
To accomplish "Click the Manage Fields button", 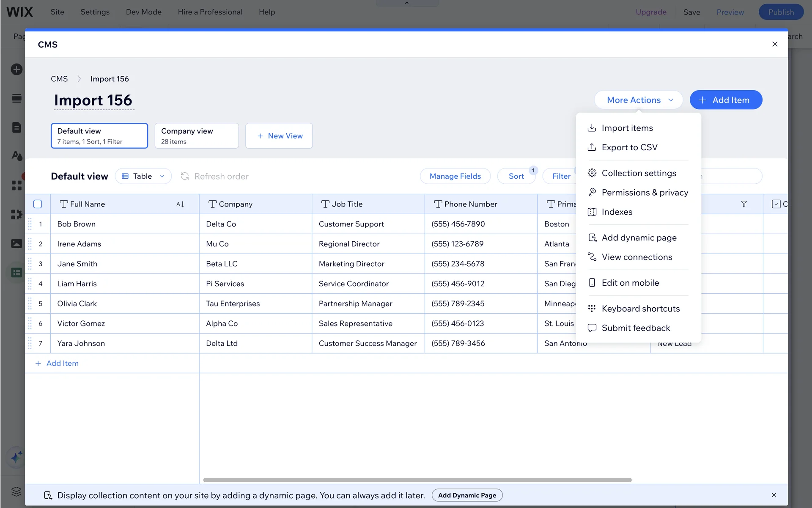I will pyautogui.click(x=455, y=176).
